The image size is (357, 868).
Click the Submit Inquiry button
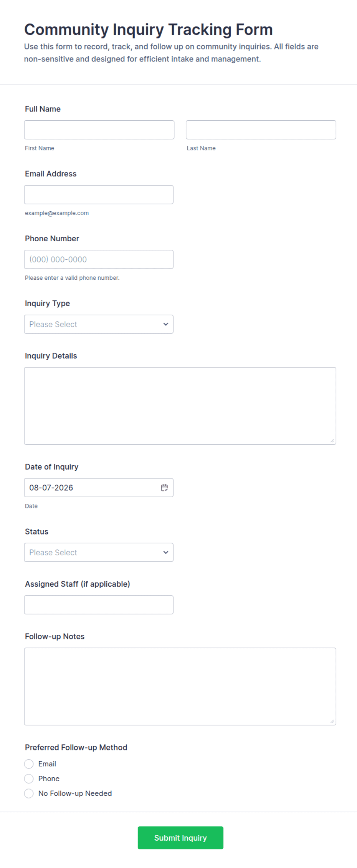[180, 838]
